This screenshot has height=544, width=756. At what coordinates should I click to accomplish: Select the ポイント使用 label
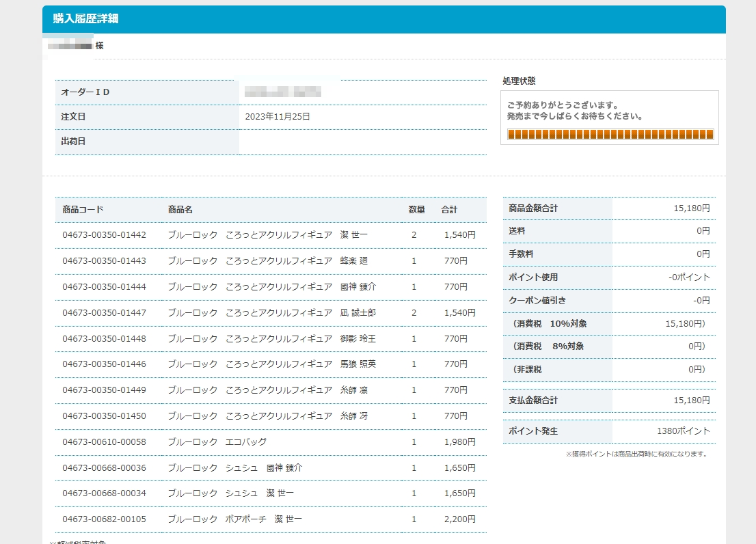coord(533,277)
